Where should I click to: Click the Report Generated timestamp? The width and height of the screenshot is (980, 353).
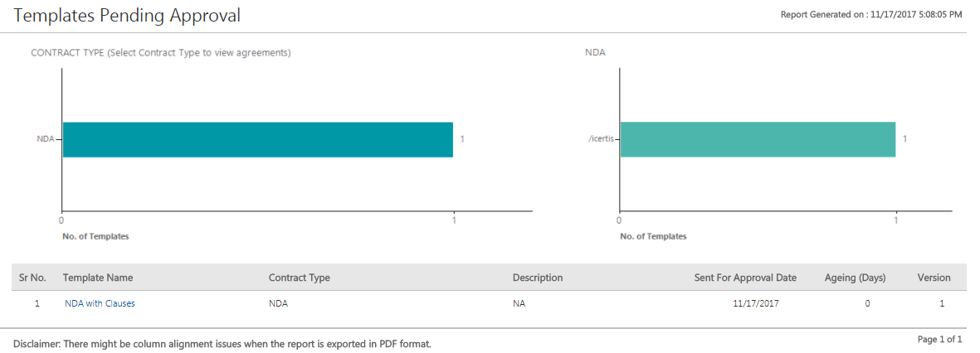point(871,15)
